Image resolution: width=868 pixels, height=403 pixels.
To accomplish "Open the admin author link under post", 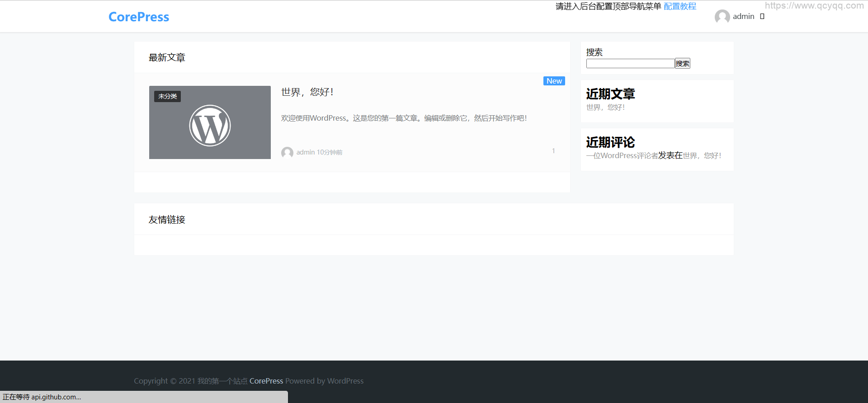I will (306, 153).
